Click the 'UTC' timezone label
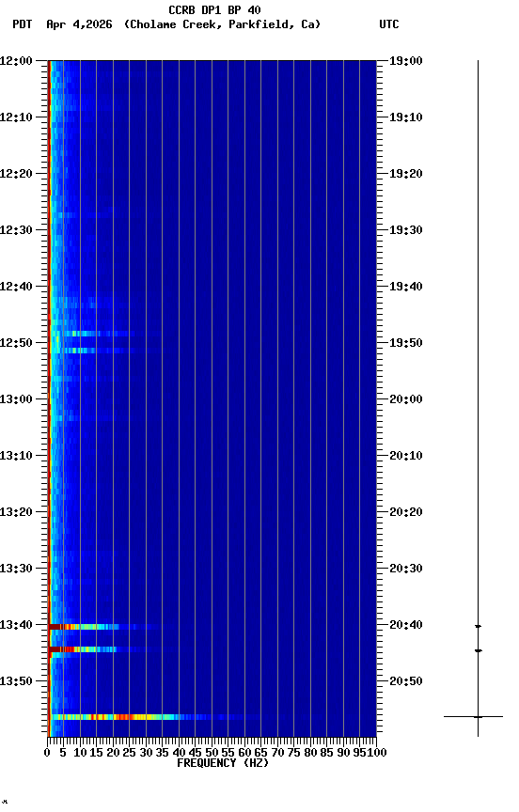This screenshot has height=812, width=519. 389,24
